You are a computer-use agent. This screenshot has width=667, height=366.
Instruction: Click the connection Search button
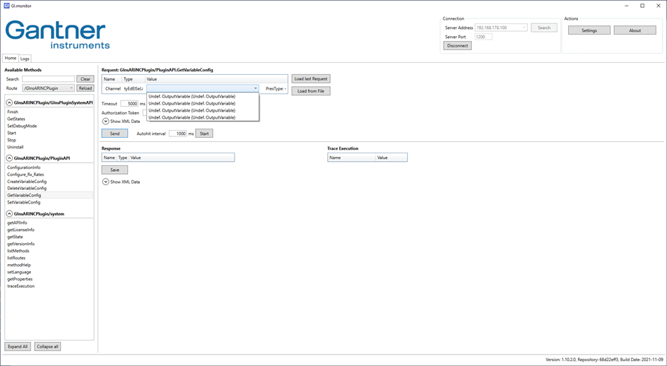click(544, 28)
